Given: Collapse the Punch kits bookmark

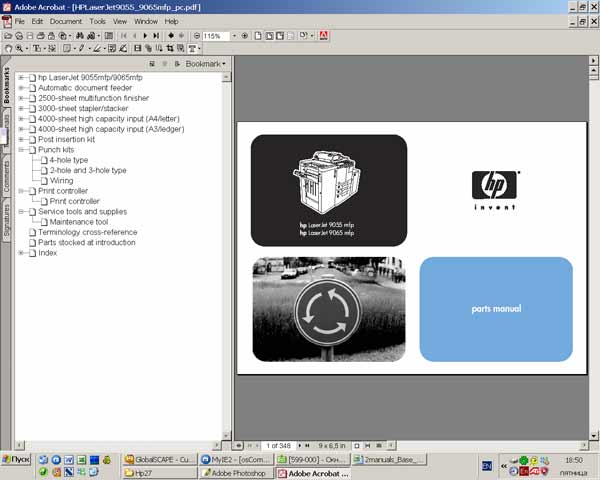Looking at the screenshot, I should 21,150.
